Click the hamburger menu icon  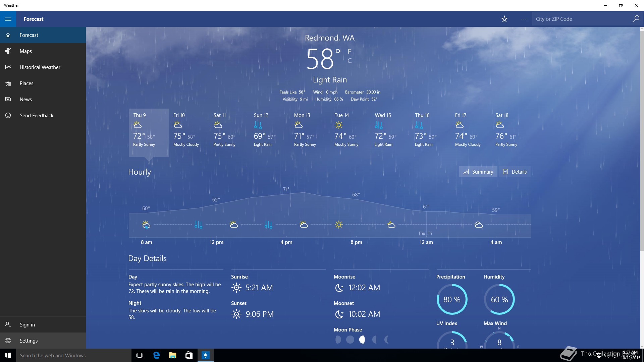pos(8,19)
